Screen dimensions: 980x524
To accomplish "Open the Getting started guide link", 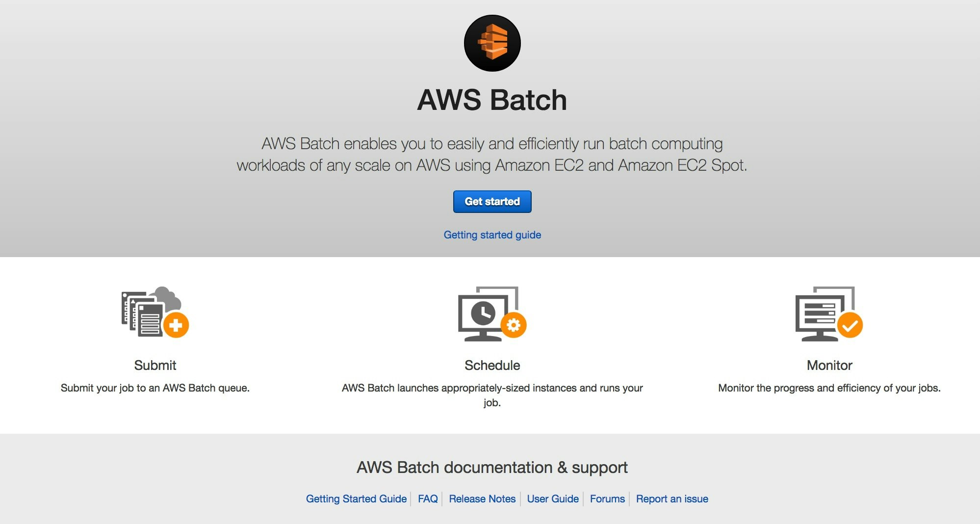I will [492, 235].
